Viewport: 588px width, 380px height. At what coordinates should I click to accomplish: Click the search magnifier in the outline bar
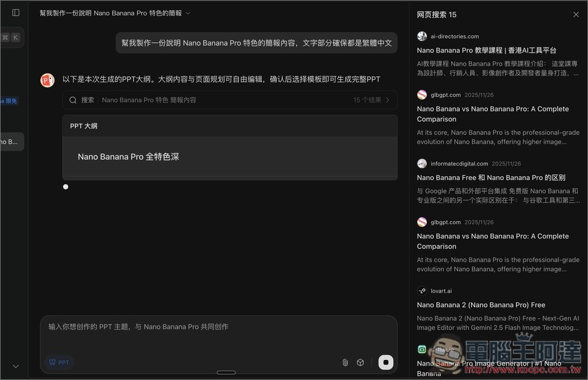[72, 100]
